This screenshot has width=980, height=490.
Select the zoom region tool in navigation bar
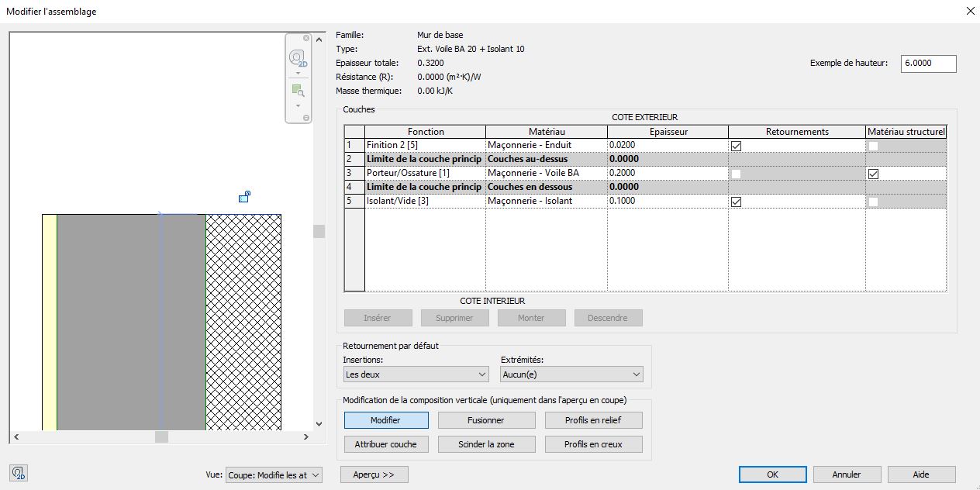click(x=298, y=91)
